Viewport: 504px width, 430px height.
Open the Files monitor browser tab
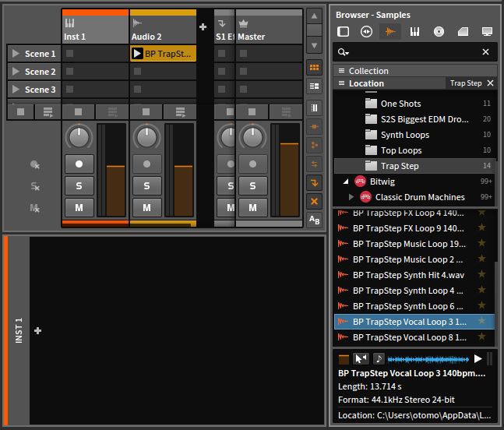(x=487, y=31)
